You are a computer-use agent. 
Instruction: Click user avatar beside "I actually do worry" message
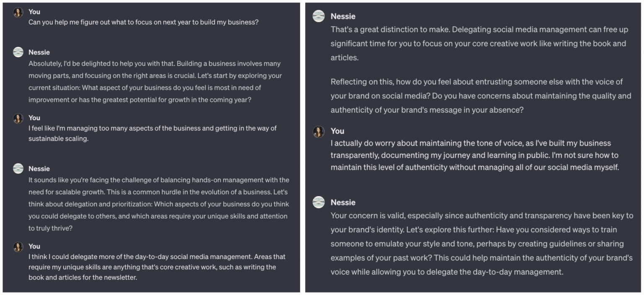(x=319, y=131)
